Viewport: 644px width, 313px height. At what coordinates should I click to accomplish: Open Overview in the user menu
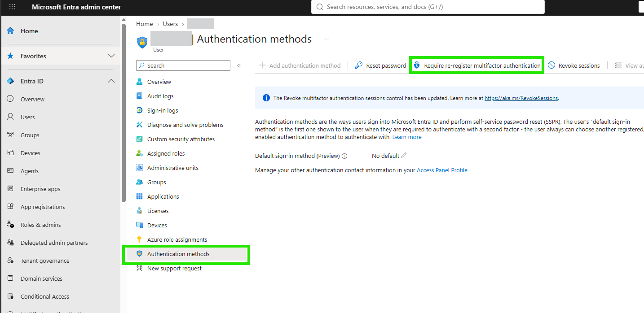coord(159,82)
